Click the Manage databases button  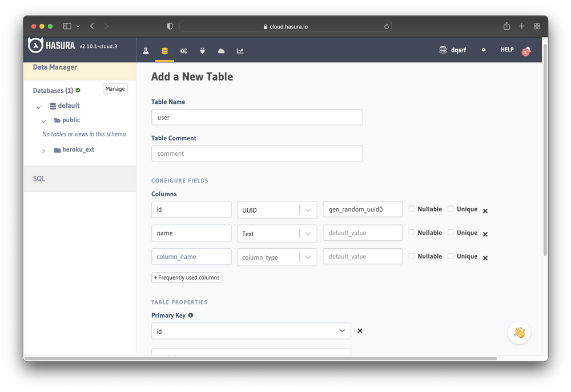point(115,89)
